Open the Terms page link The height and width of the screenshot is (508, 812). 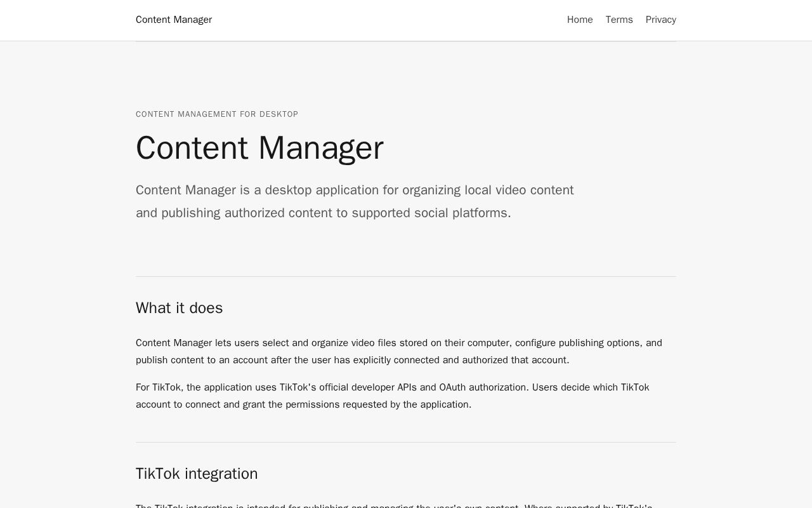coord(619,20)
